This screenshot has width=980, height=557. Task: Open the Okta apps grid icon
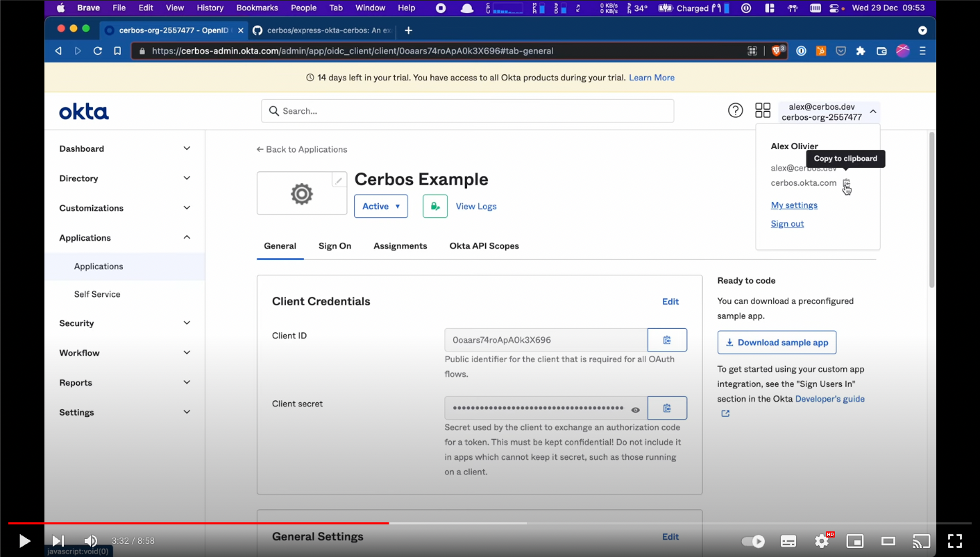[763, 110]
